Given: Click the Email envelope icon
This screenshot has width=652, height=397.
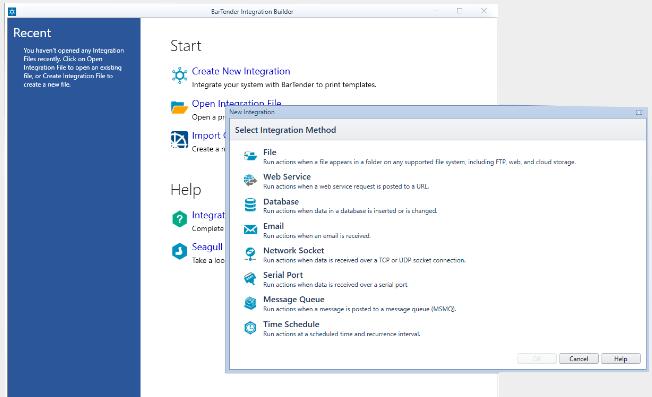Looking at the screenshot, I should pyautogui.click(x=250, y=229).
